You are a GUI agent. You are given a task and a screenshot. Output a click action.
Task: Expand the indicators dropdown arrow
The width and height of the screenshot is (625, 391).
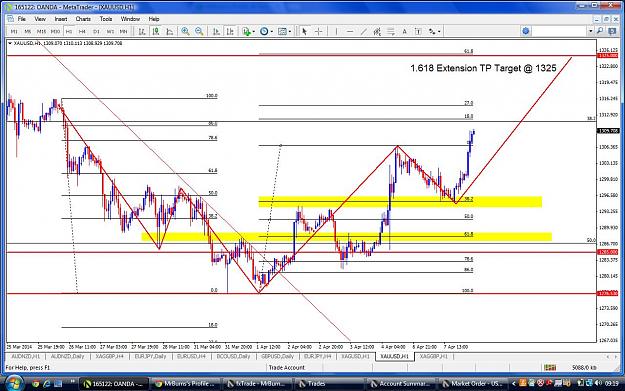pyautogui.click(x=254, y=31)
